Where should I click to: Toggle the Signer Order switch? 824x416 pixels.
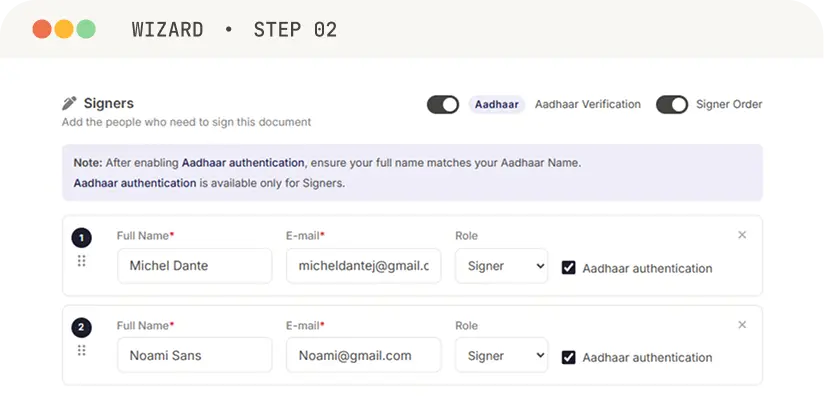[672, 105]
